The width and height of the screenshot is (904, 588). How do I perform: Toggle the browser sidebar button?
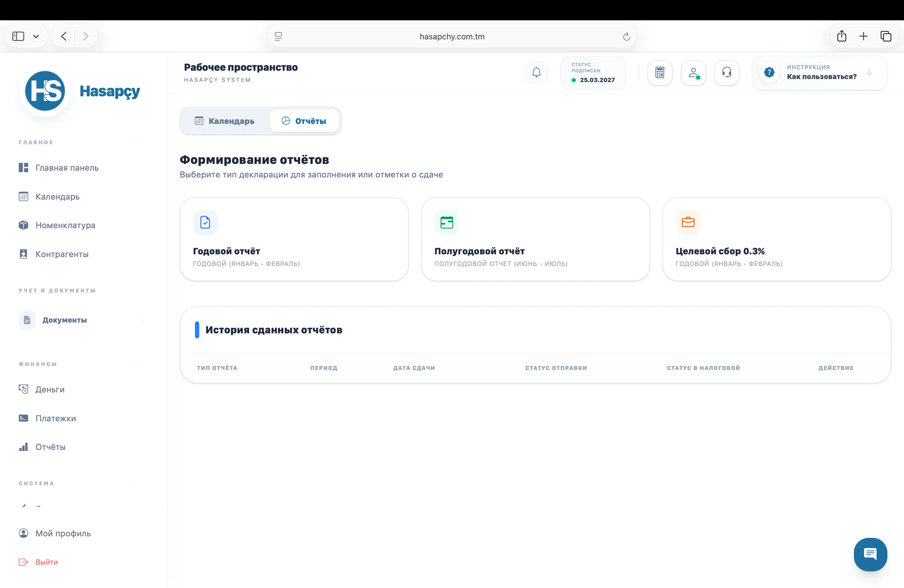[18, 37]
